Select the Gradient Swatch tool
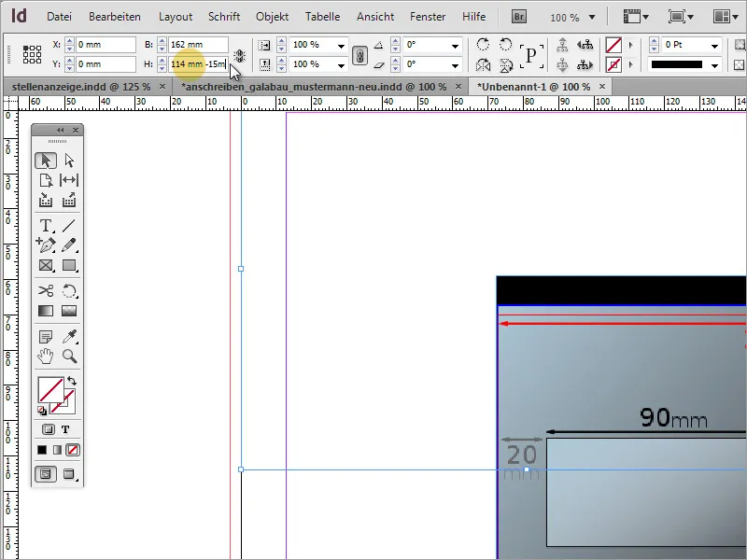The height and width of the screenshot is (560, 747). coord(46,311)
